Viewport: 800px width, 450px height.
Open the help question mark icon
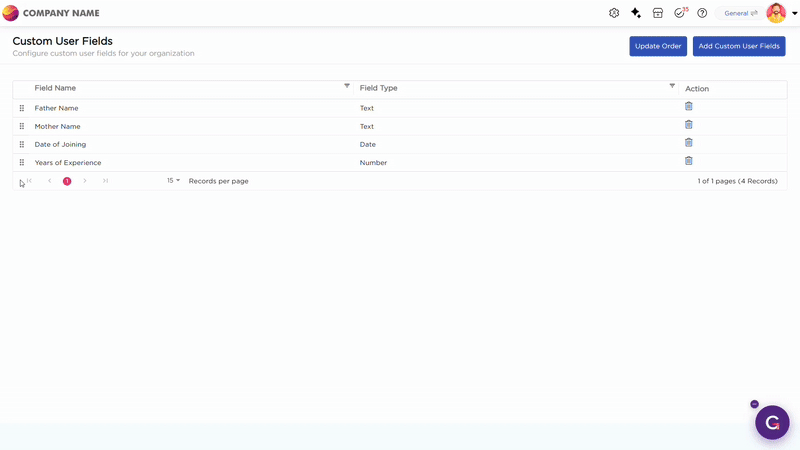702,13
